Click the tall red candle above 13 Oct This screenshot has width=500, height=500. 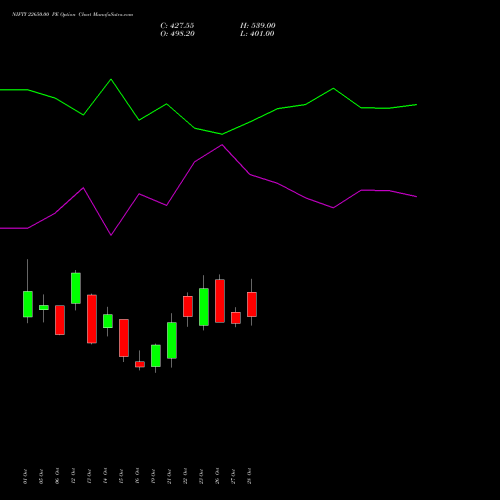point(92,319)
